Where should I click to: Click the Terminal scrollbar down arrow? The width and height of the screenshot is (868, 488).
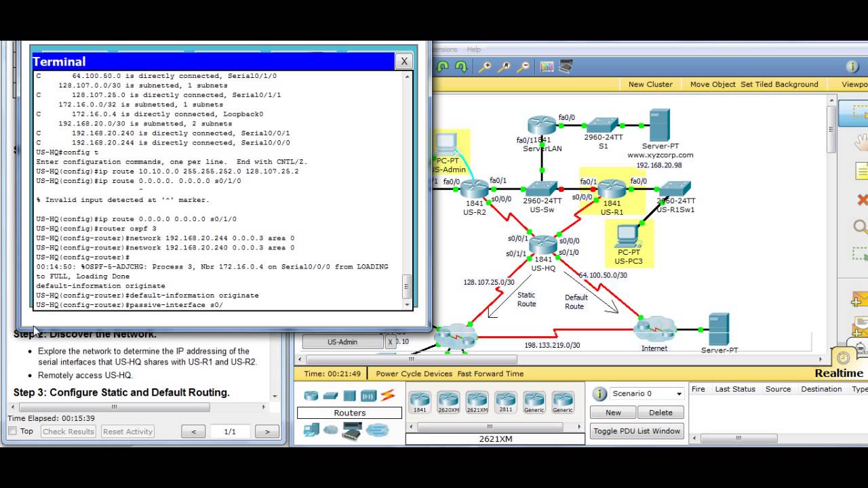point(407,306)
